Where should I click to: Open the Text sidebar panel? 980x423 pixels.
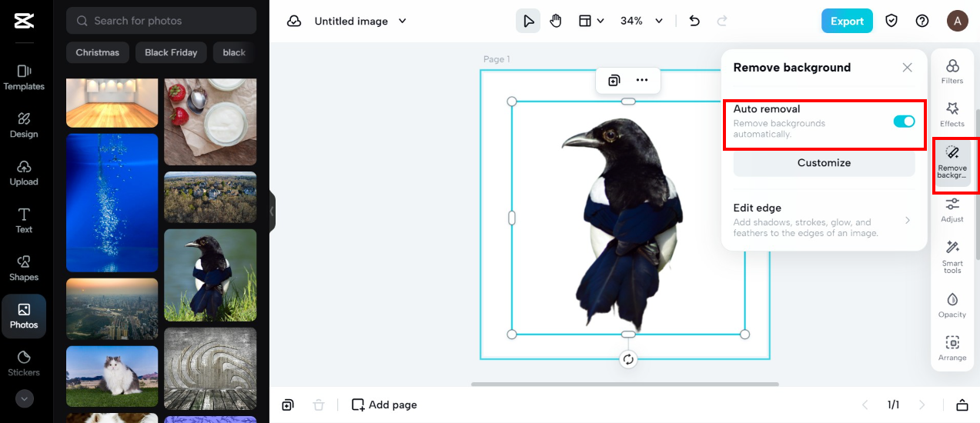point(24,220)
